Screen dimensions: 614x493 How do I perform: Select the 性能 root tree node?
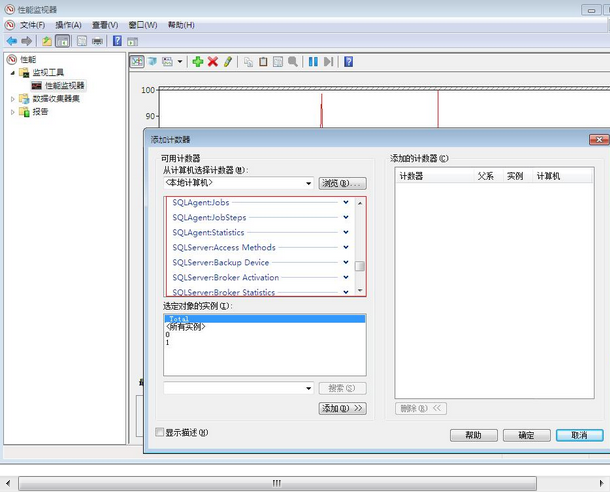pos(28,60)
